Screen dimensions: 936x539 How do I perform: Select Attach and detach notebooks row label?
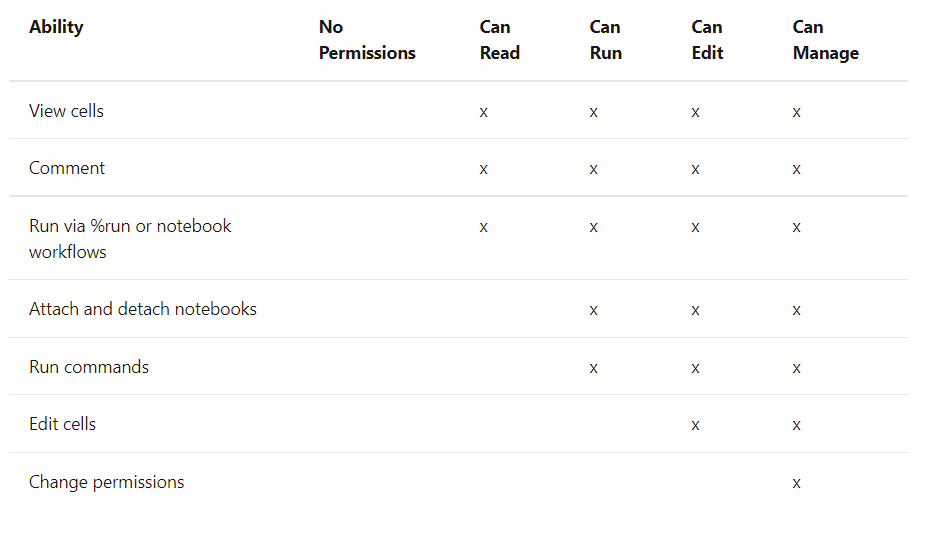143,309
